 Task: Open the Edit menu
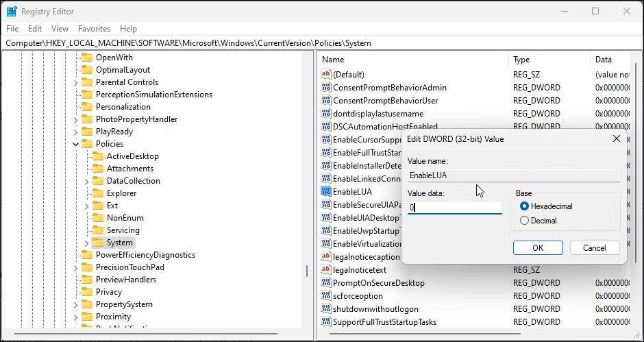(x=35, y=29)
